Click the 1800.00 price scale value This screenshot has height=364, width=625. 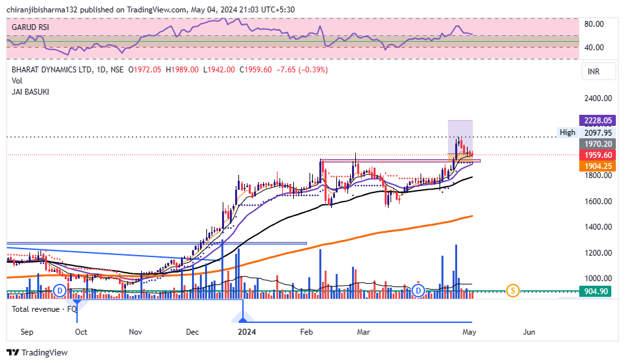(x=598, y=175)
